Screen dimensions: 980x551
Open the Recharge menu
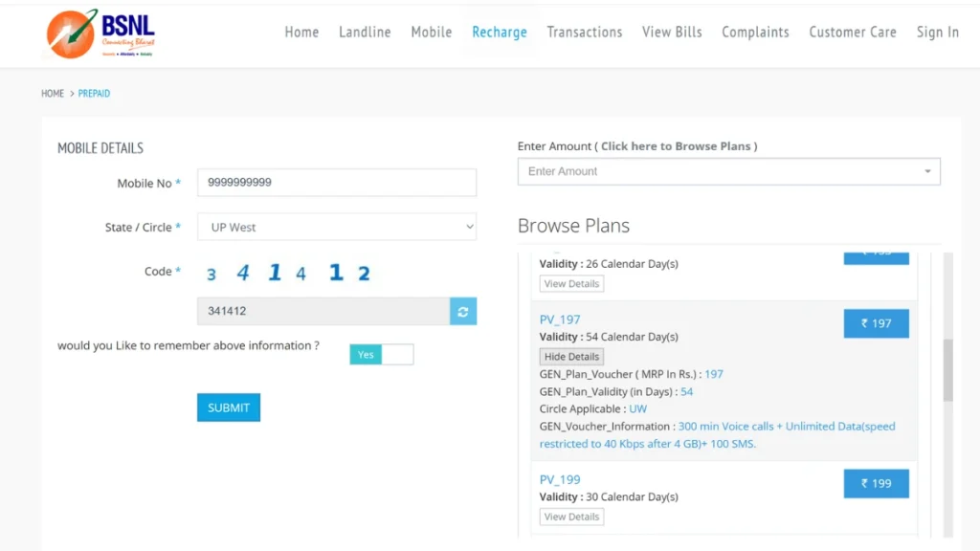(x=499, y=33)
